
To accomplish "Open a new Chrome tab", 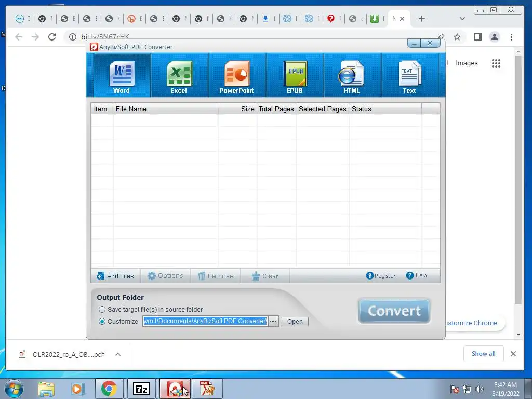I will click(422, 19).
